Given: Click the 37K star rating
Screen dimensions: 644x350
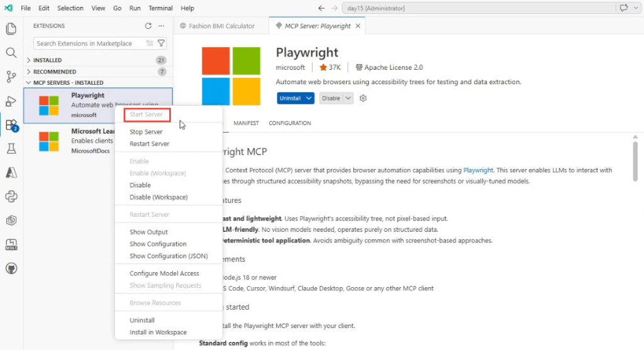Looking at the screenshot, I should click(x=330, y=67).
